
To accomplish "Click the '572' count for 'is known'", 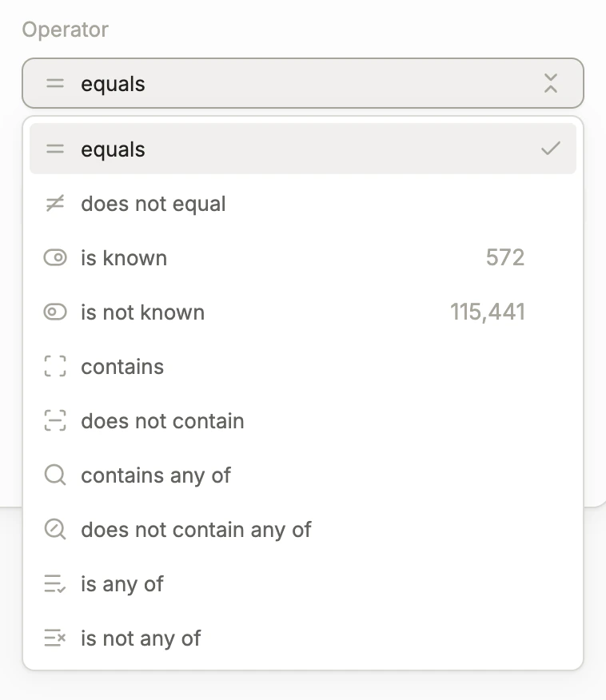I will [504, 257].
